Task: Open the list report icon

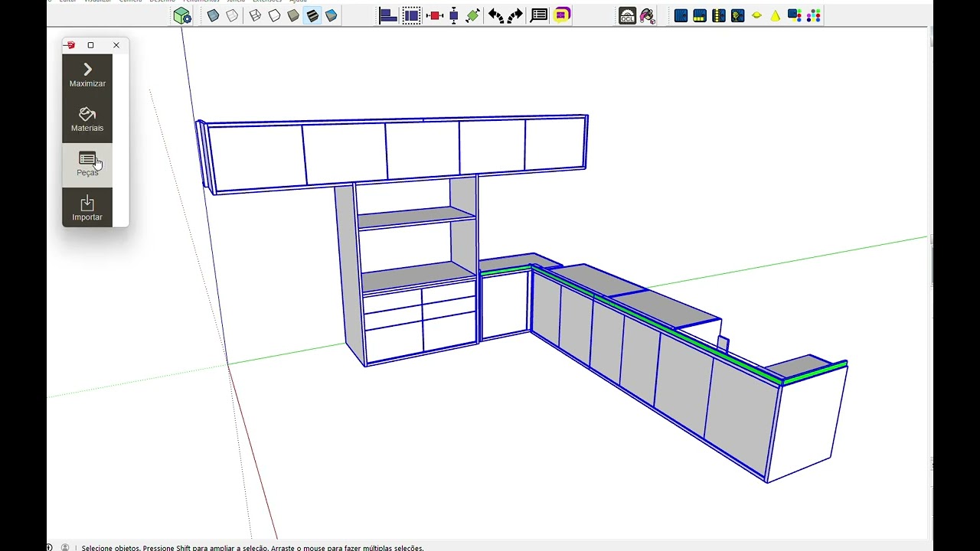Action: click(x=539, y=15)
